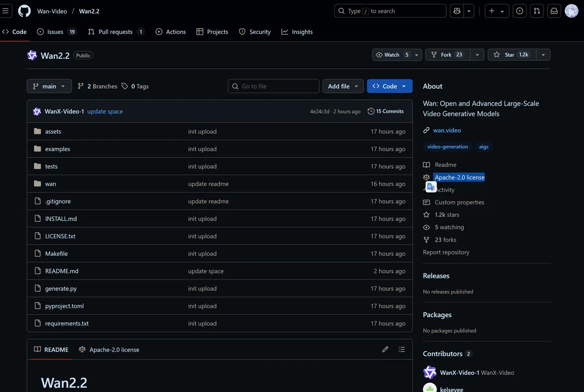Viewport: 584px width, 392px height.
Task: View the 15 Commits history
Action: (385, 111)
